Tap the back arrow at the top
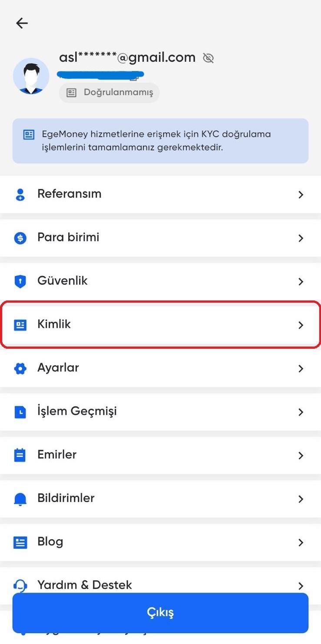 pos(22,23)
